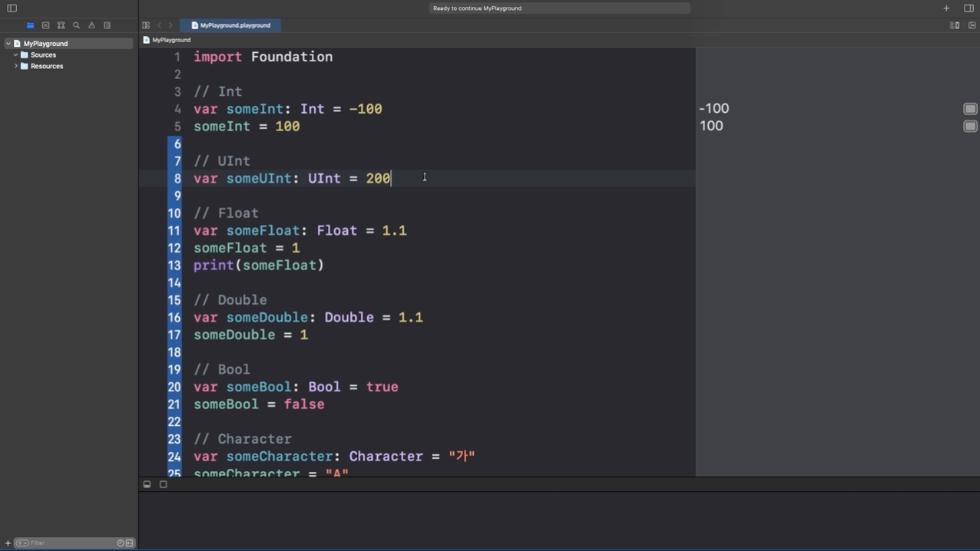
Task: Toggle the inspector panel on the right
Action: tap(968, 8)
